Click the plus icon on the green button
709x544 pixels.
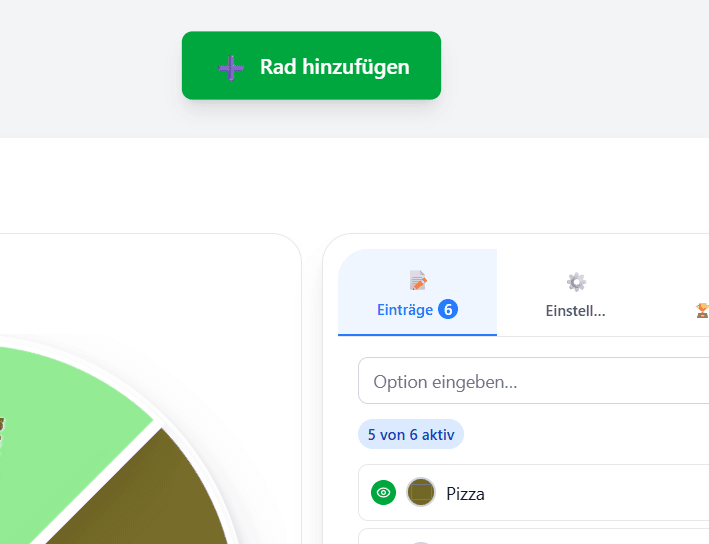coord(231,67)
